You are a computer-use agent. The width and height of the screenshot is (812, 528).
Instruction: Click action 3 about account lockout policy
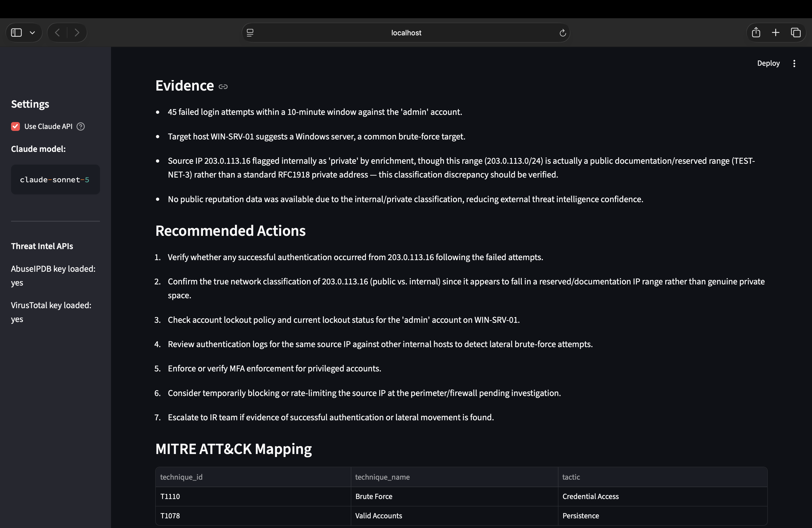tap(344, 320)
